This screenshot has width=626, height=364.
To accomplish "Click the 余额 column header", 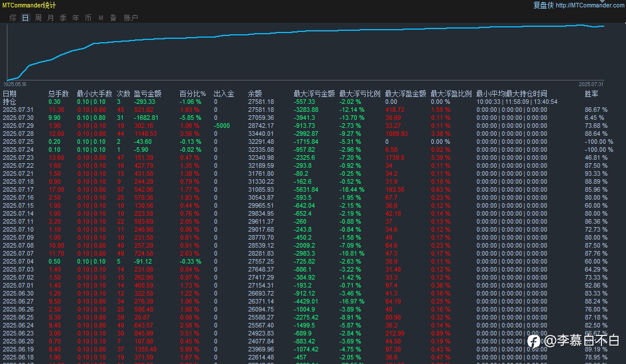I will click(255, 94).
